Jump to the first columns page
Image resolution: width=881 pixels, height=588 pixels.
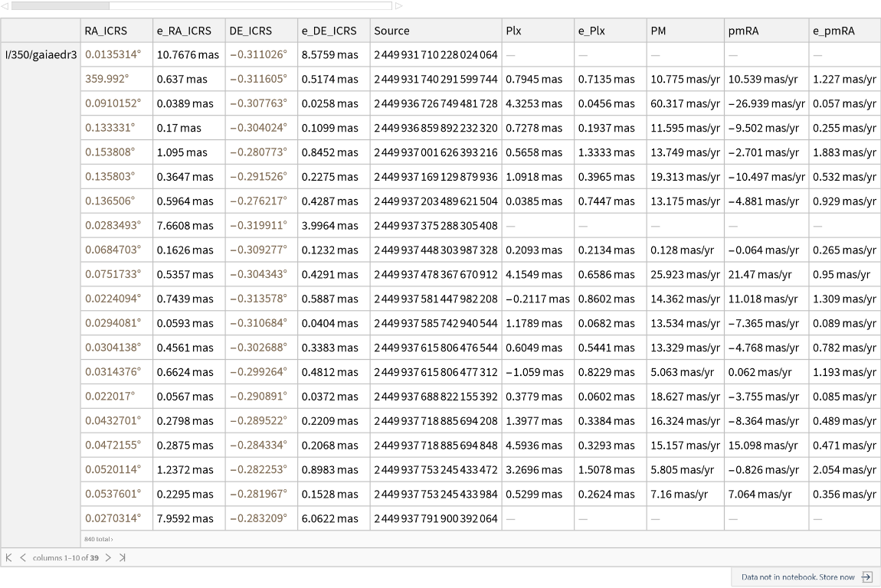pos(9,557)
